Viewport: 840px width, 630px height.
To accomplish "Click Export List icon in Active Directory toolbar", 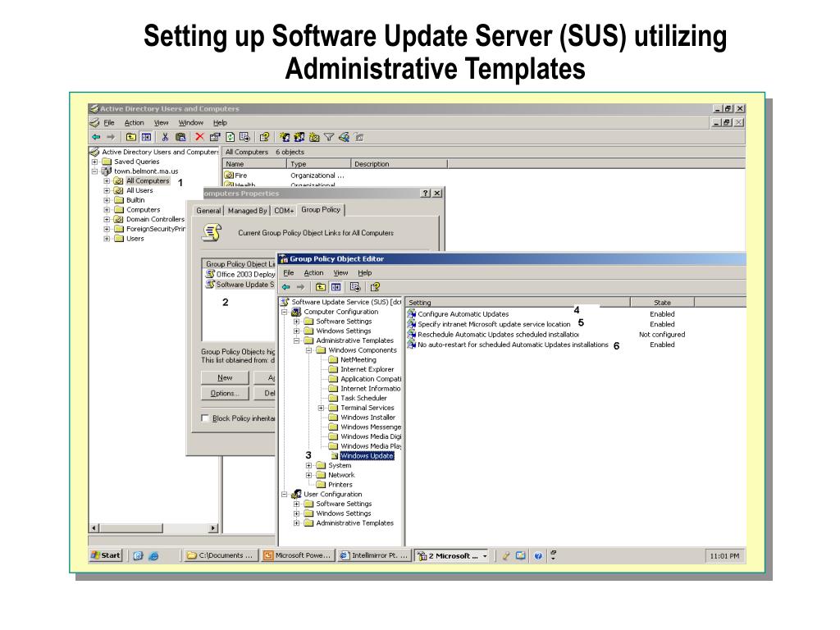I will (x=244, y=137).
